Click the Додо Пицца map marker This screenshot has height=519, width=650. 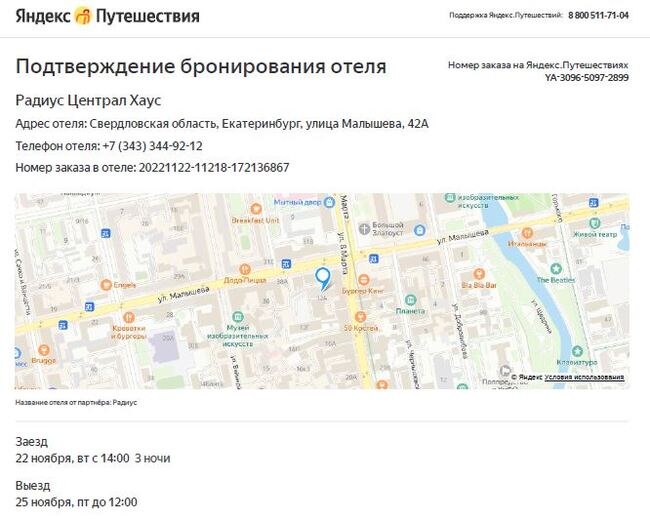245,269
